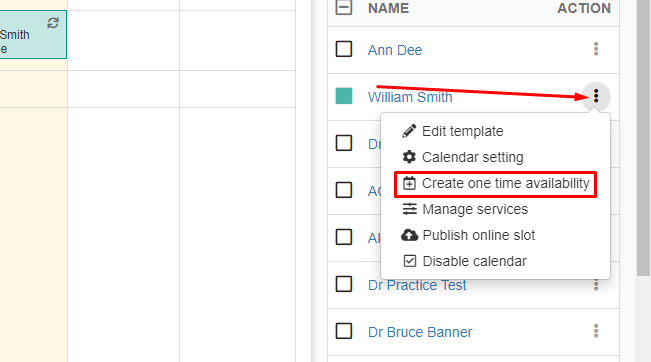Click the ACTION column header
This screenshot has height=362, width=651.
[x=584, y=8]
